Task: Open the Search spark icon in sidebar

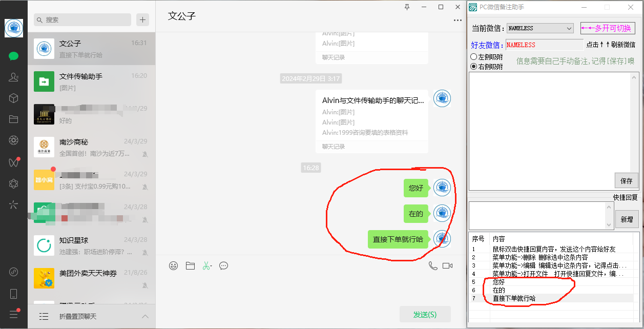Action: pyautogui.click(x=14, y=205)
